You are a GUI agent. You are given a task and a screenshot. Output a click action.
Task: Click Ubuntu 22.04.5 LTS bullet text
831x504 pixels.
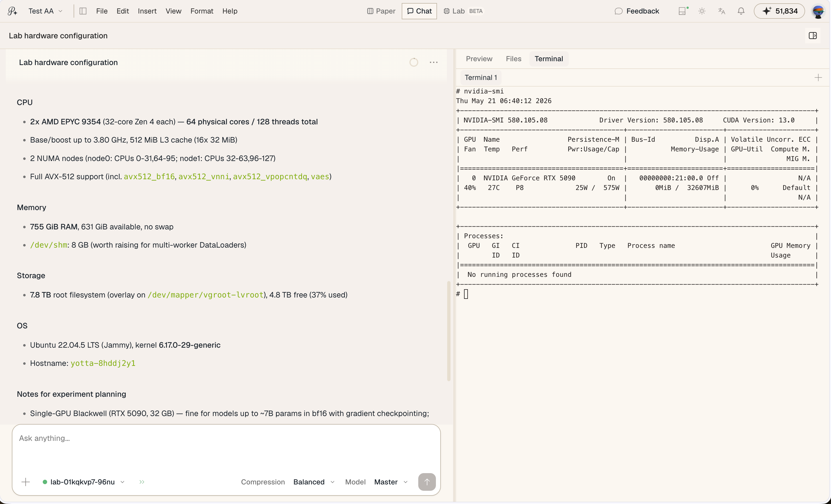click(x=125, y=345)
